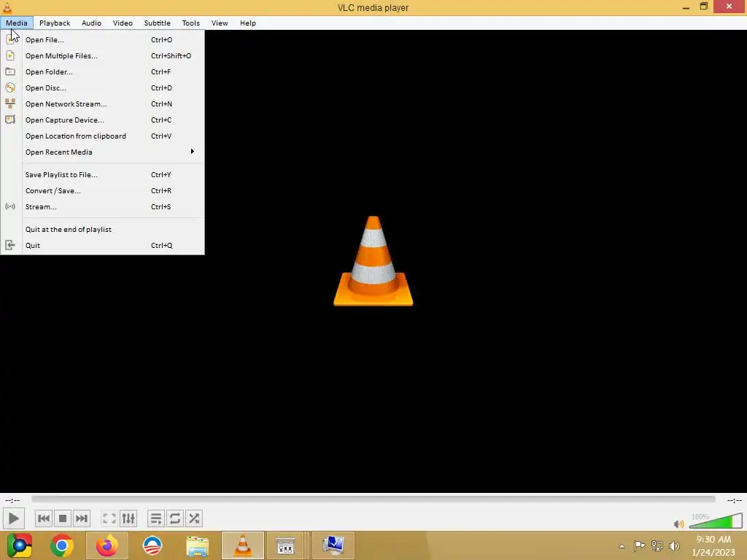This screenshot has width=747, height=560.
Task: Select Open Location from clipboard
Action: [102, 136]
